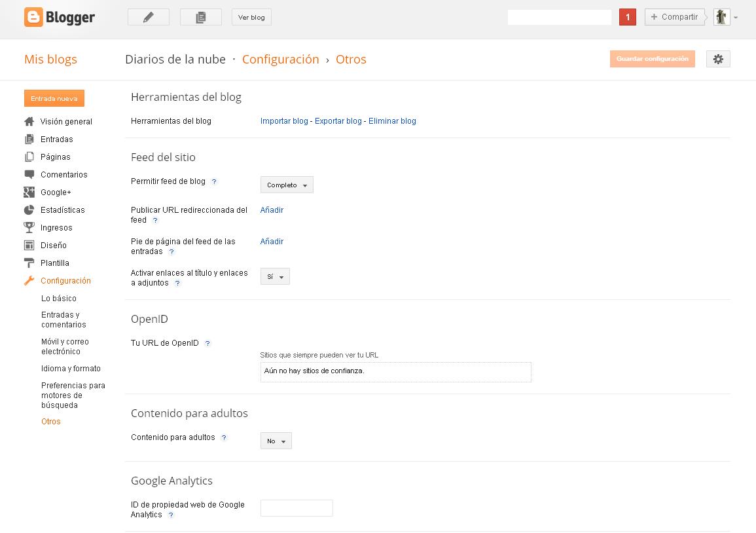This screenshot has height=533, width=756.
Task: Select Móvil y correo electrónico subsection
Action: click(x=65, y=346)
